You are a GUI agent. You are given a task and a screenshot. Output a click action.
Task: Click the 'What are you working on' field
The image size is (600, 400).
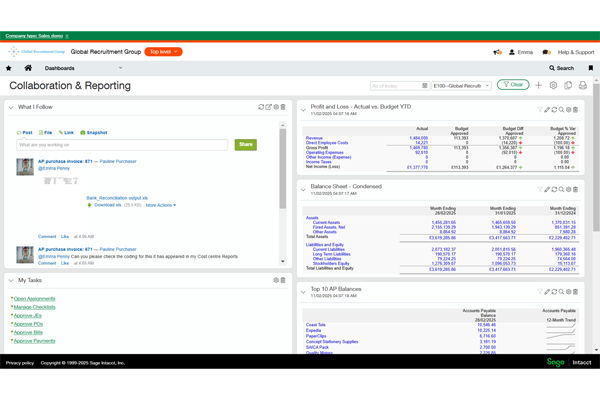coord(122,145)
